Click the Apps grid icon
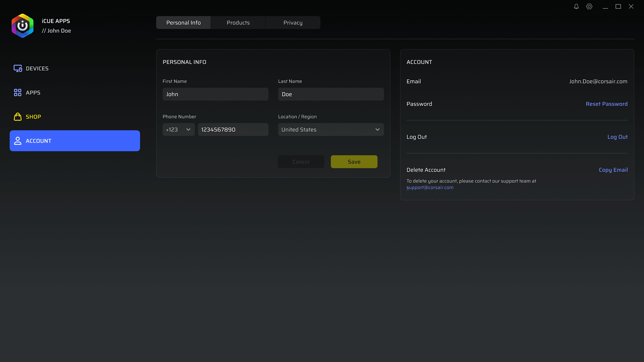 point(18,93)
